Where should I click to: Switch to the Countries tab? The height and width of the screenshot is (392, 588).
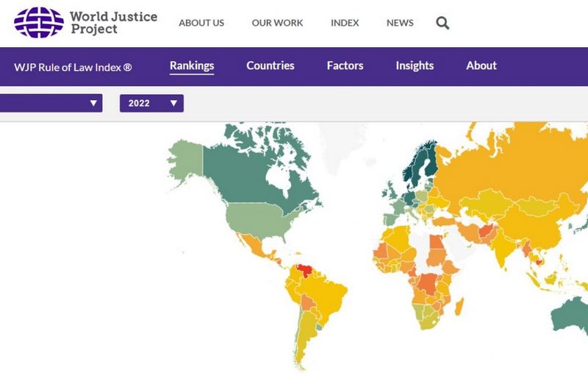pos(270,66)
